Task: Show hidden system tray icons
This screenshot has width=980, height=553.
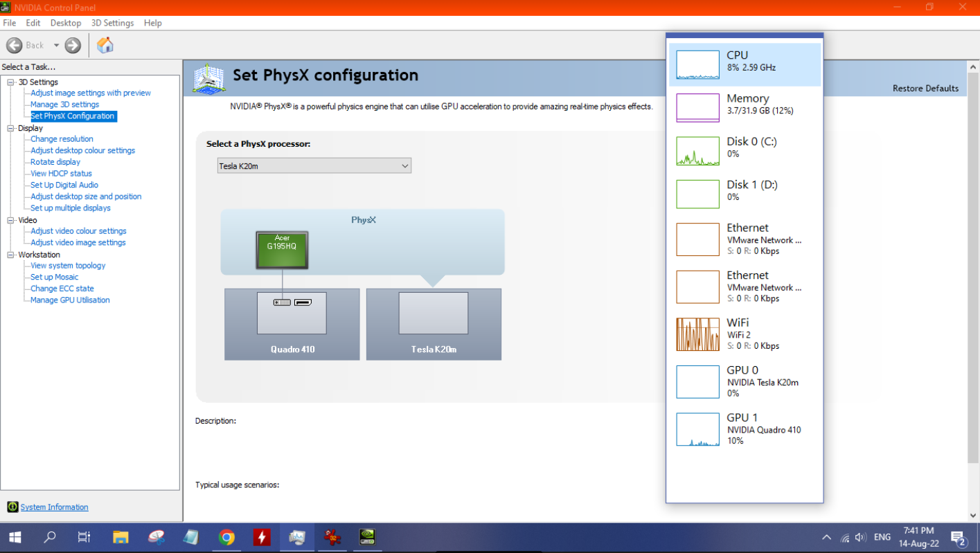Action: [826, 537]
